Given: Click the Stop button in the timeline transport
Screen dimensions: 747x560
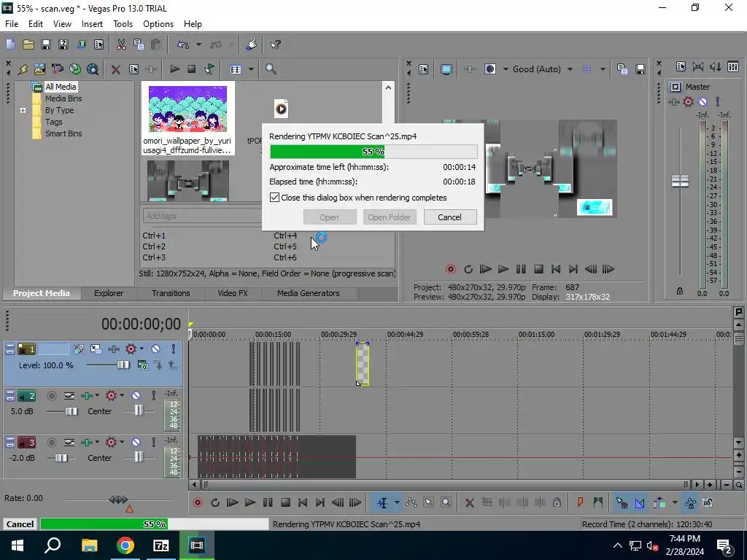Looking at the screenshot, I should pyautogui.click(x=285, y=502).
